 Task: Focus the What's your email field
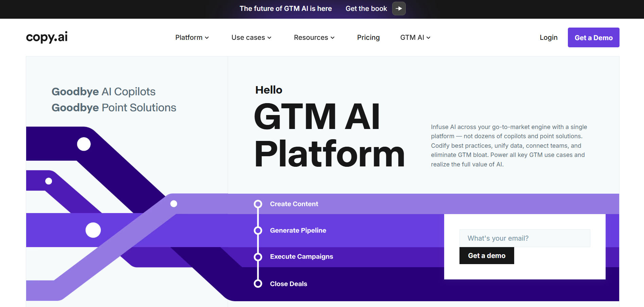(524, 238)
